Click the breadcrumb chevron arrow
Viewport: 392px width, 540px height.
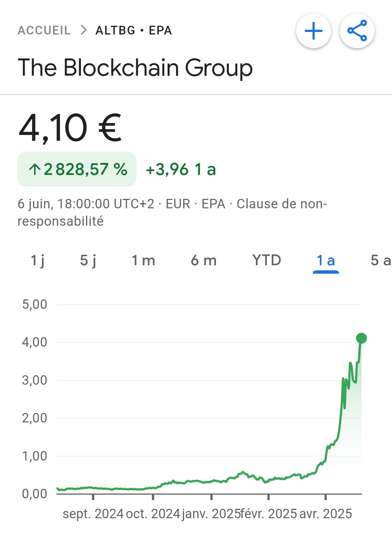[83, 30]
